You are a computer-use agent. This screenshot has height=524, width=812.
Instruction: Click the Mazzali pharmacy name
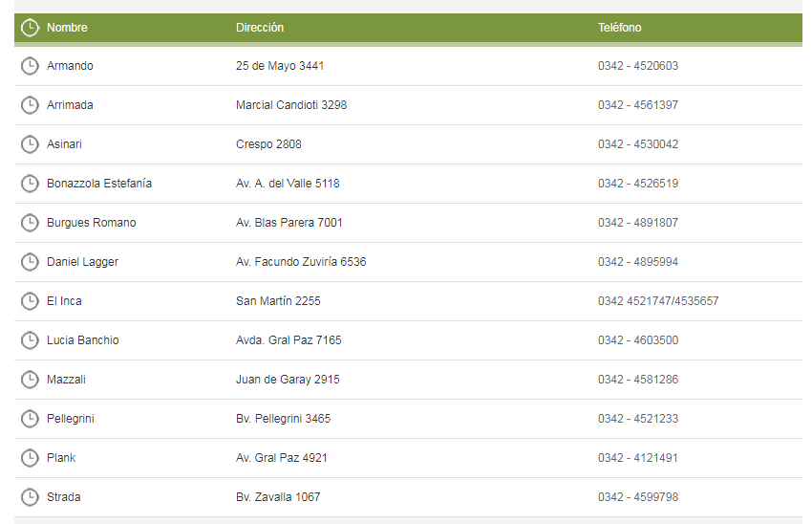pos(66,380)
